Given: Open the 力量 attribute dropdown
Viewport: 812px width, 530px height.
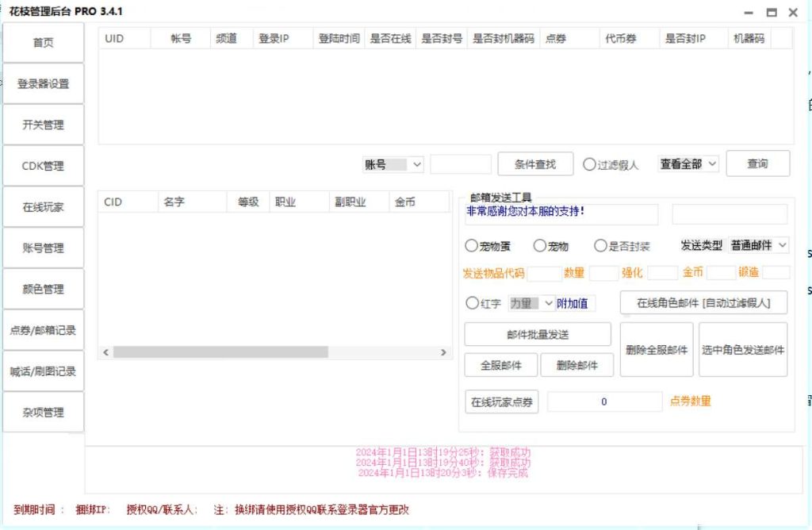Looking at the screenshot, I should point(531,303).
